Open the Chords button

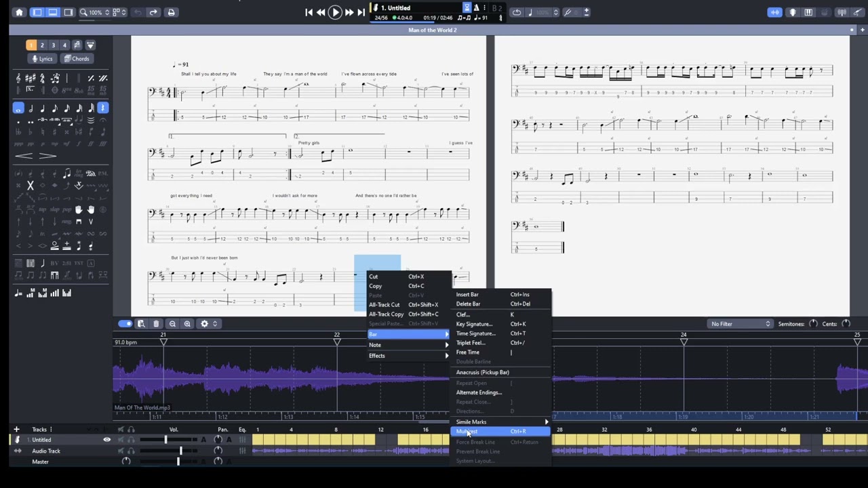pos(77,59)
